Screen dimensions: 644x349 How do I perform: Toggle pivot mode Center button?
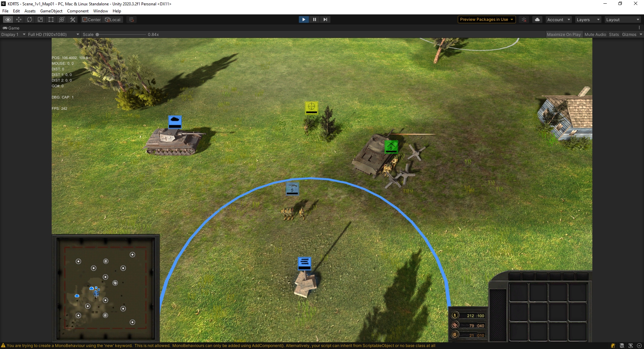click(x=92, y=19)
